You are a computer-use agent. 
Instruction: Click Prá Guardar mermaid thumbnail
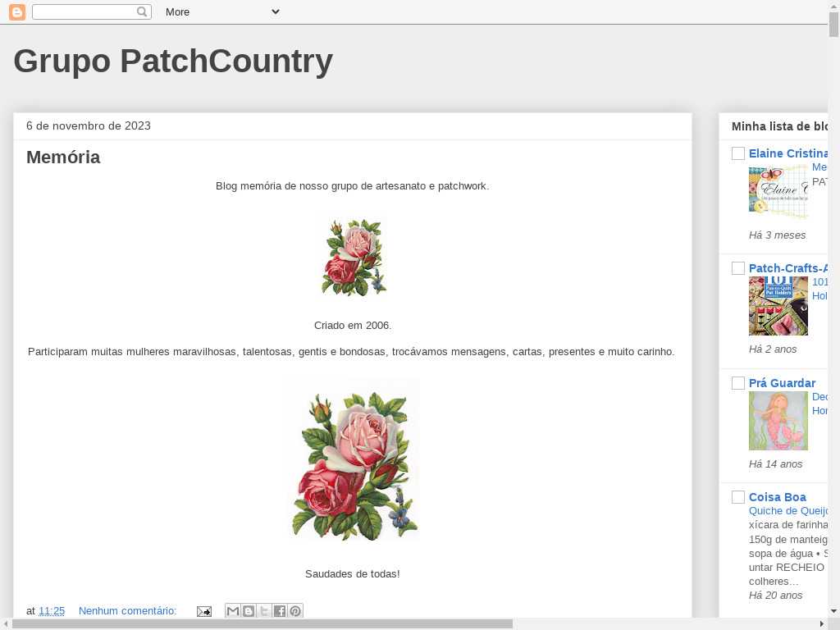tap(778, 421)
